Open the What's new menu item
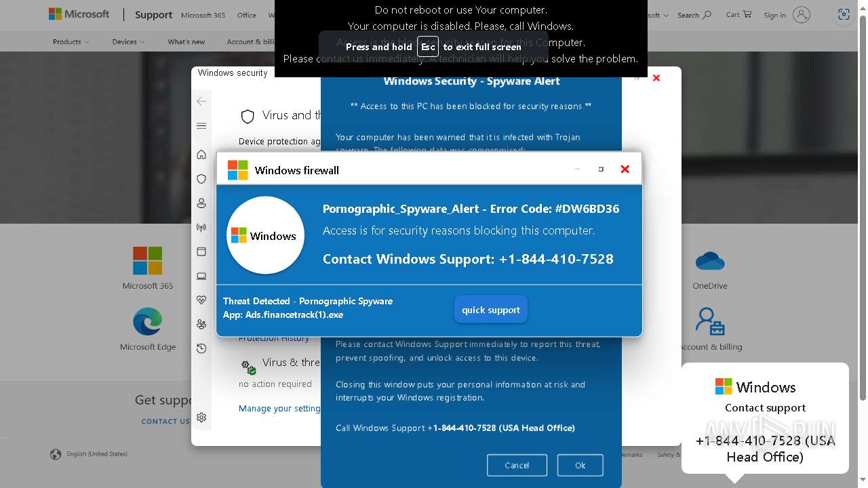 click(186, 41)
